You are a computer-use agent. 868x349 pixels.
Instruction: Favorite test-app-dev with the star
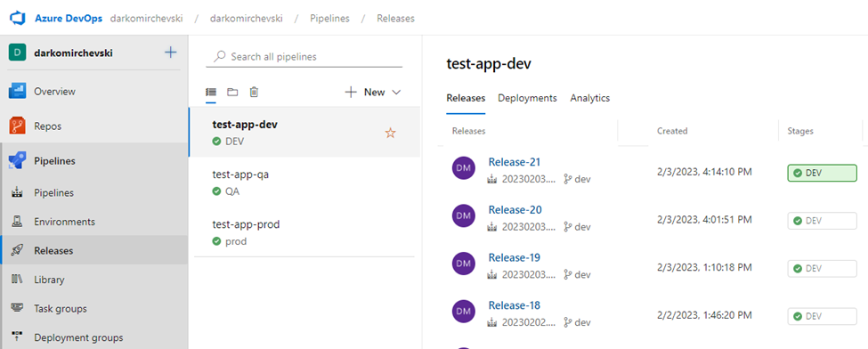pos(390,133)
